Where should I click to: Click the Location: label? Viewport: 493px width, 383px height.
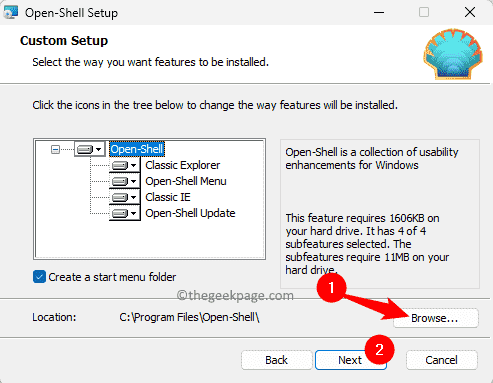54,317
